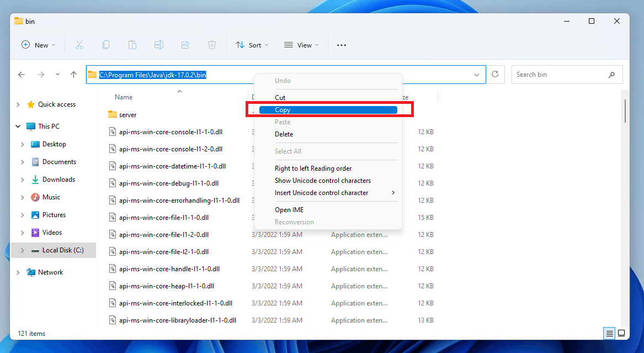Select Right to left Reading order

click(328, 168)
